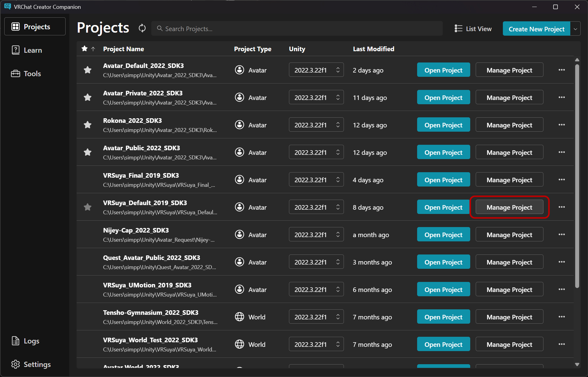Open Project for Avatar_Default_2022_SDK3

tap(443, 70)
